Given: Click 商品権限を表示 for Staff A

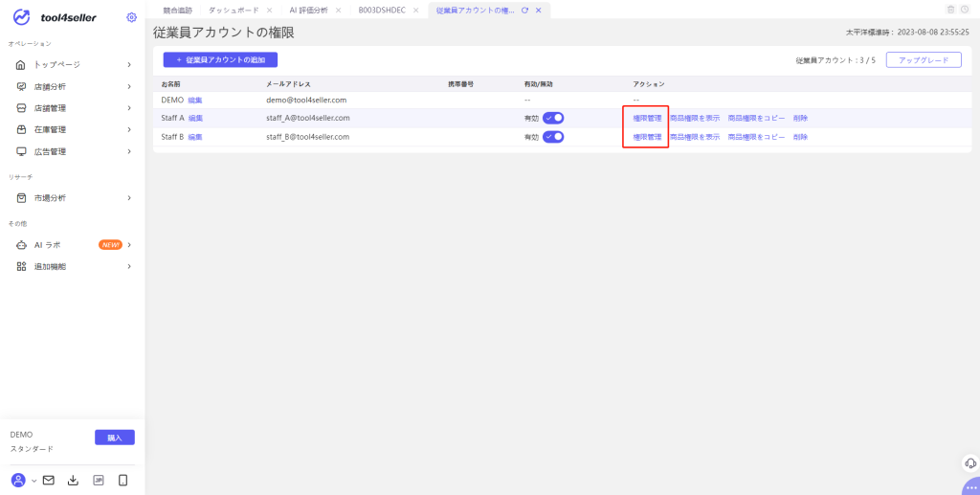Looking at the screenshot, I should click(695, 118).
